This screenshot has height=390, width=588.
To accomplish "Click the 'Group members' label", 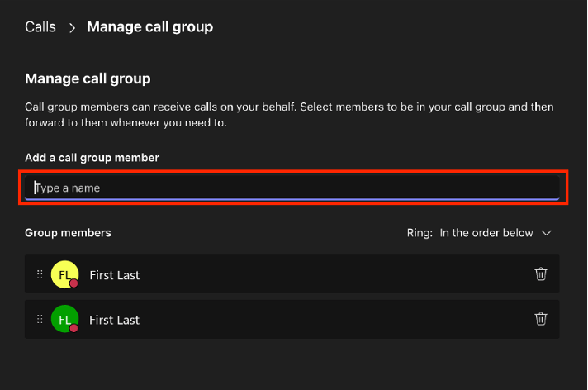I will 68,233.
